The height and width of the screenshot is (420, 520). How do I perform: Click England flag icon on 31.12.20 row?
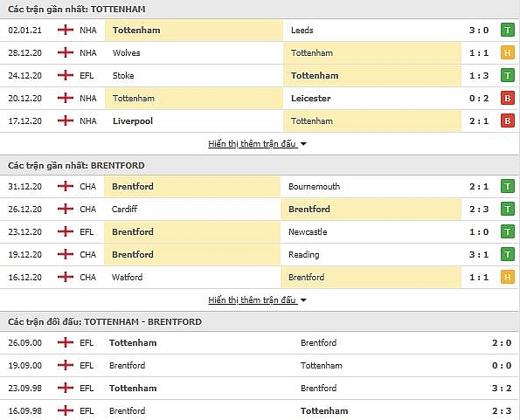pos(66,186)
